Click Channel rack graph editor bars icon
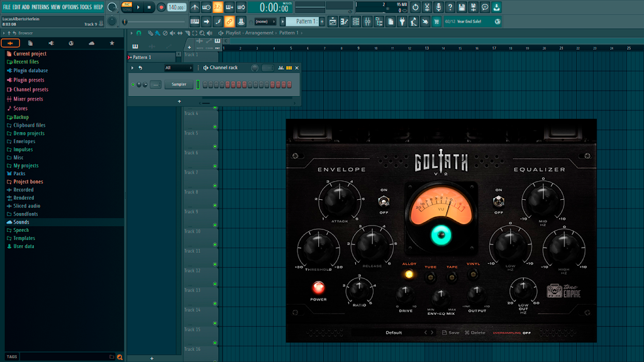 (281, 68)
